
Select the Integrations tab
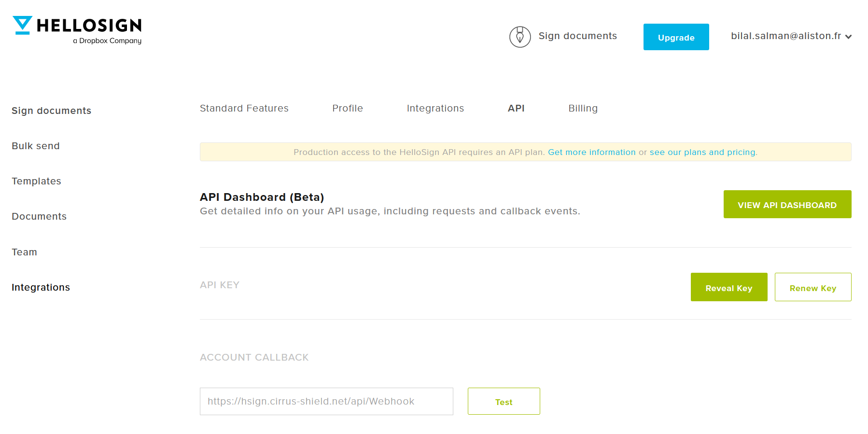coord(435,109)
